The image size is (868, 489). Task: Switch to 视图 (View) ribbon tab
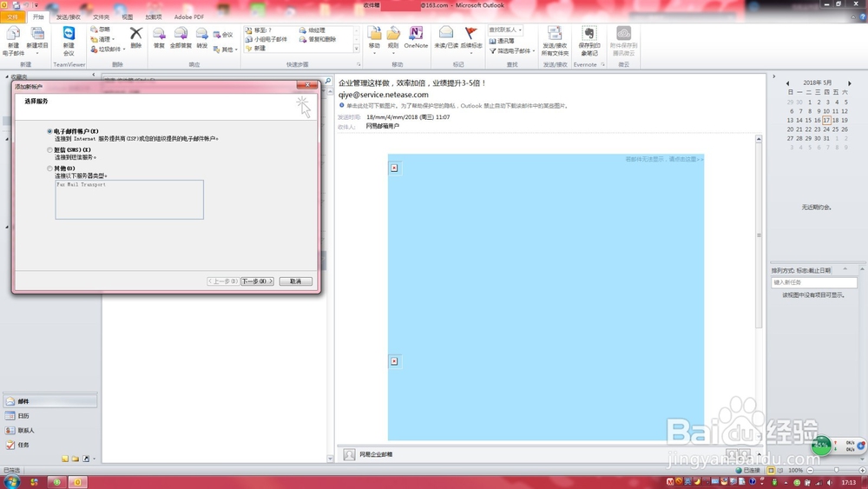128,17
